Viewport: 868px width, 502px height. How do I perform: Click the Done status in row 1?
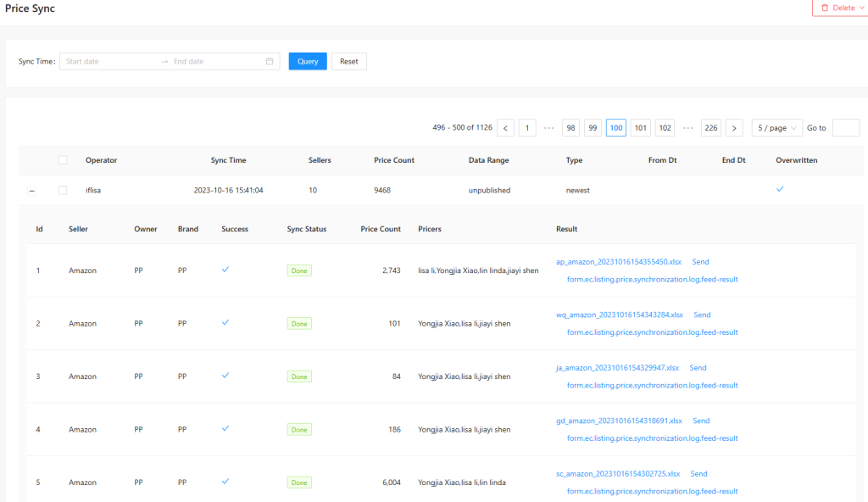pos(299,271)
